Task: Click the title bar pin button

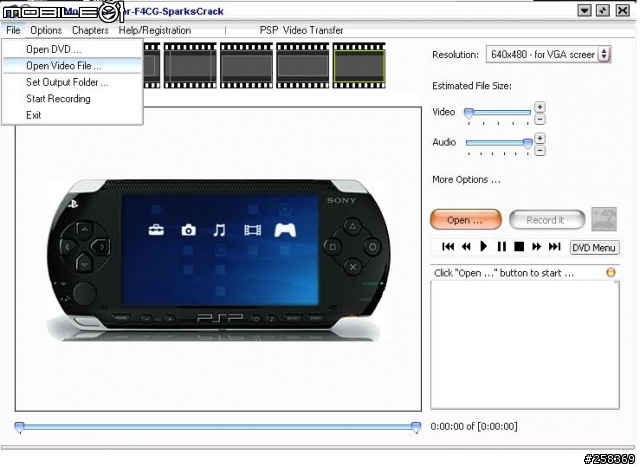Action: [603, 11]
